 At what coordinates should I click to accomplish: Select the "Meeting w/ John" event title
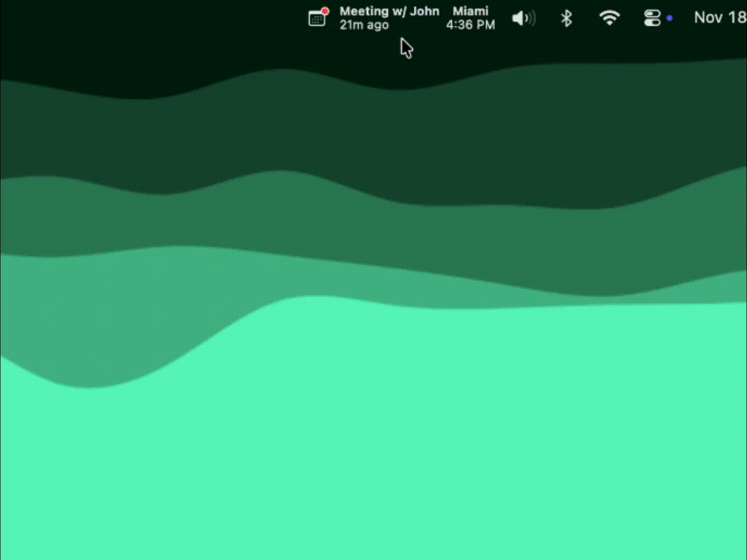(389, 11)
